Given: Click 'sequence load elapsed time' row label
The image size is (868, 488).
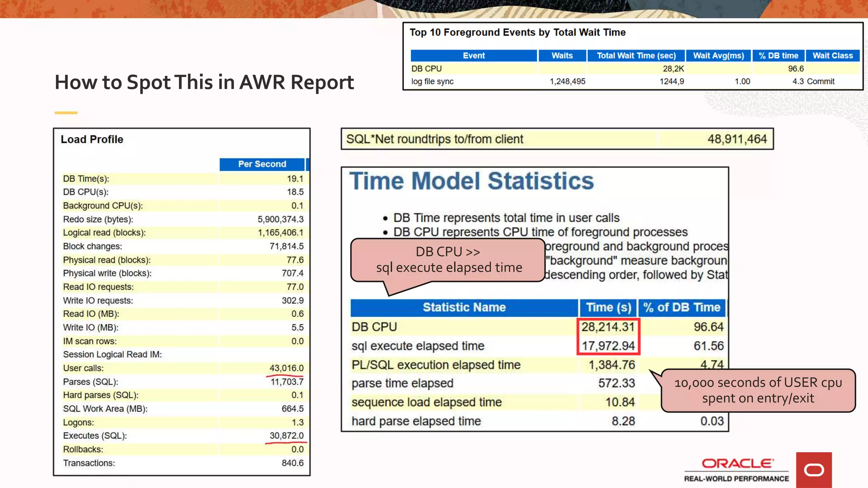Looking at the screenshot, I should click(x=426, y=402).
